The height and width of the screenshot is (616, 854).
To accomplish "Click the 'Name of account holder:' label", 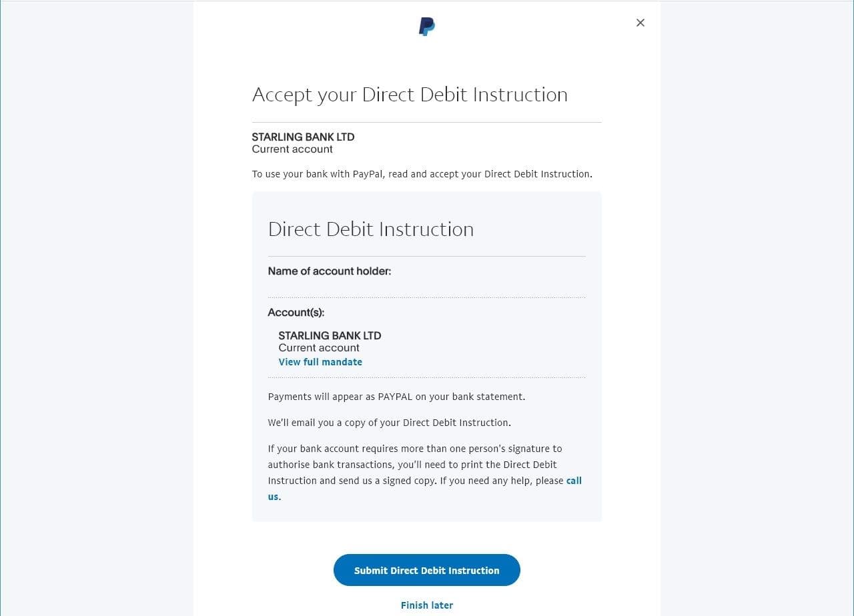I will tap(330, 271).
